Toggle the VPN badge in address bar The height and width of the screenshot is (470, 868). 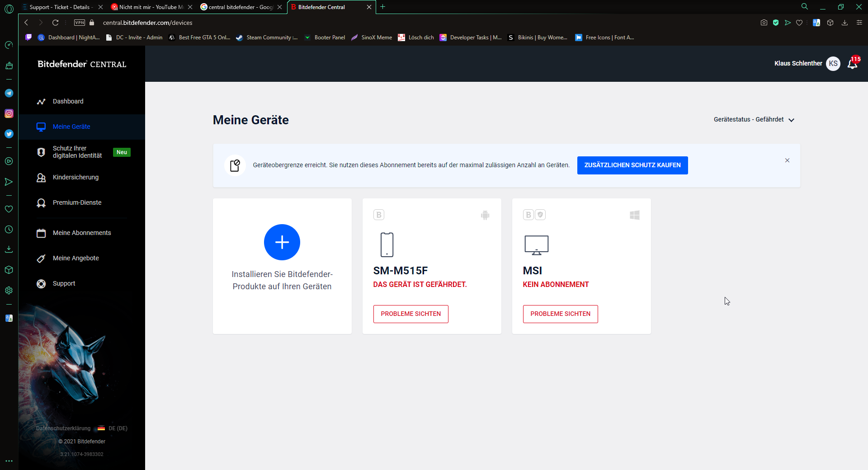click(x=80, y=23)
